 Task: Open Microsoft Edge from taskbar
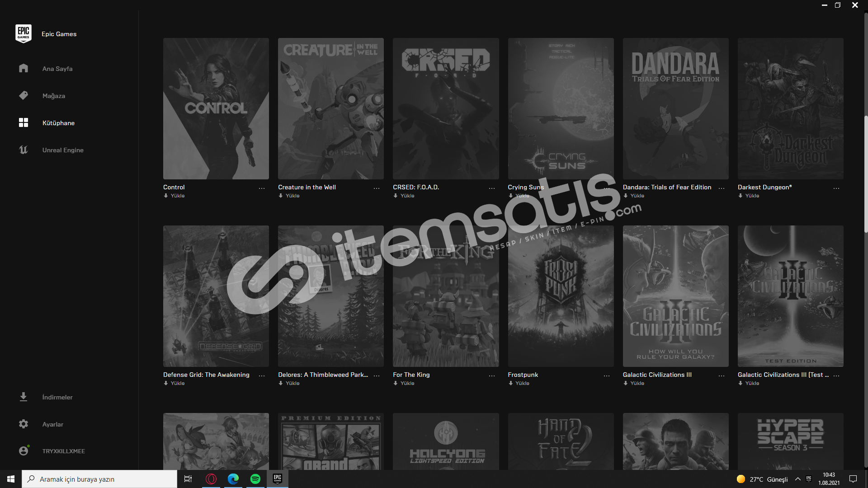tap(233, 479)
